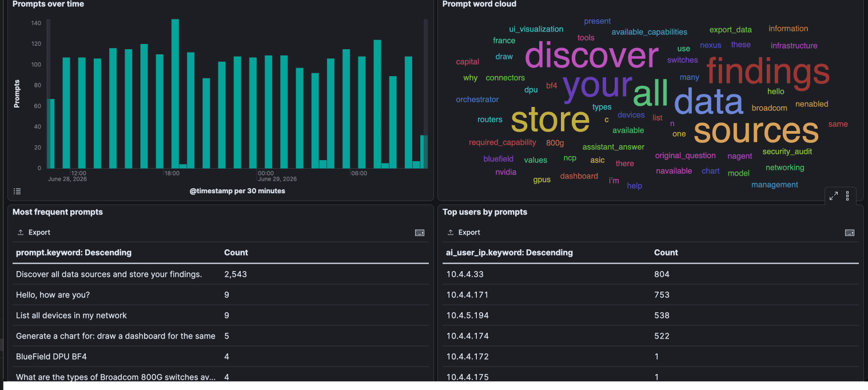Click 'switches' in the word cloud
The width and height of the screenshot is (868, 390).
[683, 60]
